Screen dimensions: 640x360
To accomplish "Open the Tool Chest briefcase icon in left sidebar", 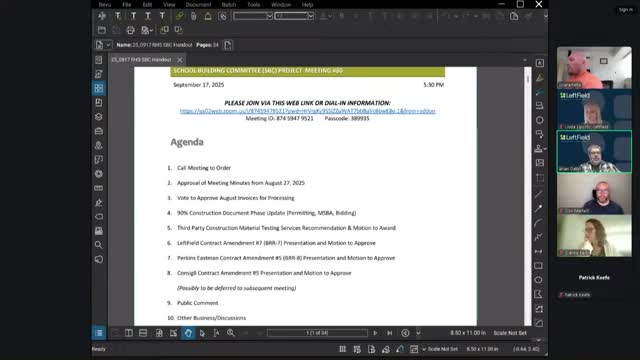I will tap(99, 131).
